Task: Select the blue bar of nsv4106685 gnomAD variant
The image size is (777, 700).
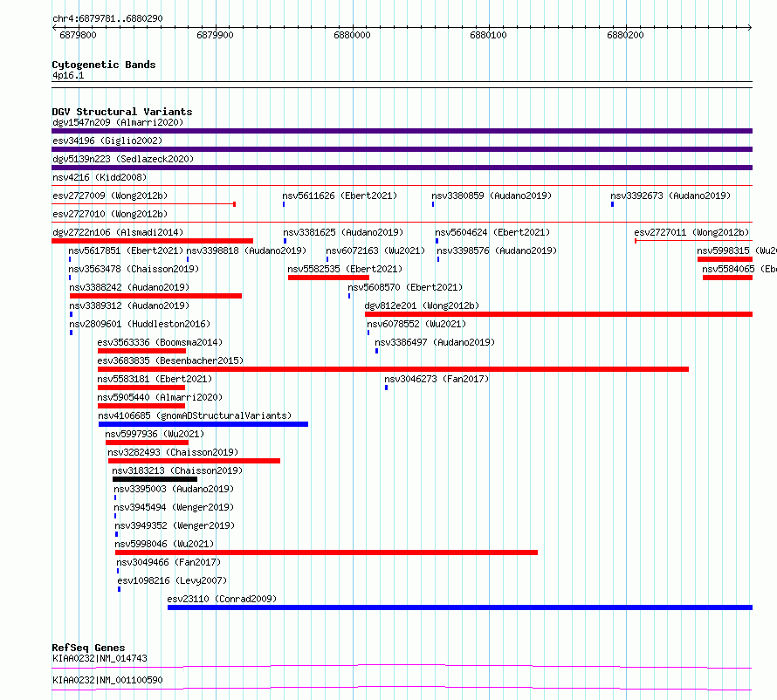Action: (x=203, y=424)
